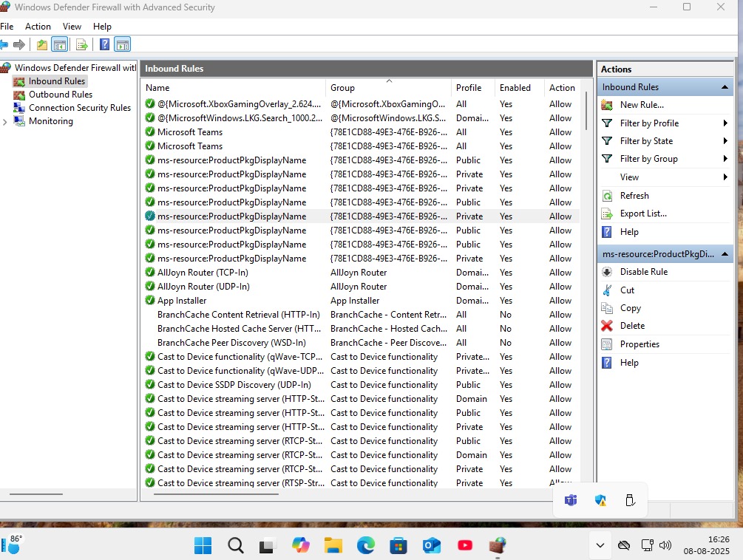Click the rules list horizontal scrollbar
The width and height of the screenshot is (743, 560).
point(216,494)
